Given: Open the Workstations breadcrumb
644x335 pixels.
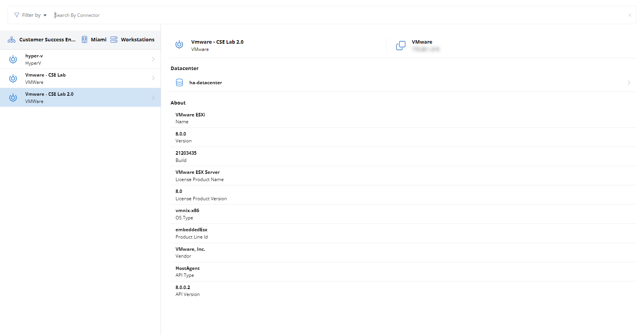Looking at the screenshot, I should point(138,40).
